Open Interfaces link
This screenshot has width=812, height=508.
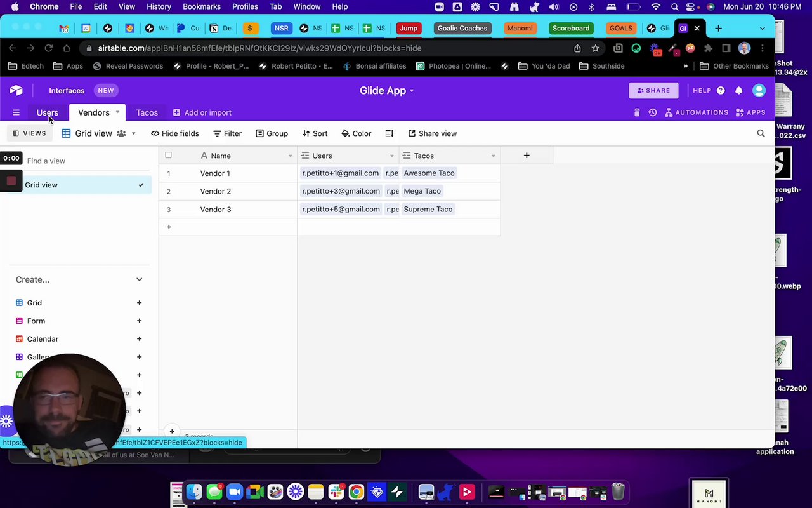(67, 90)
